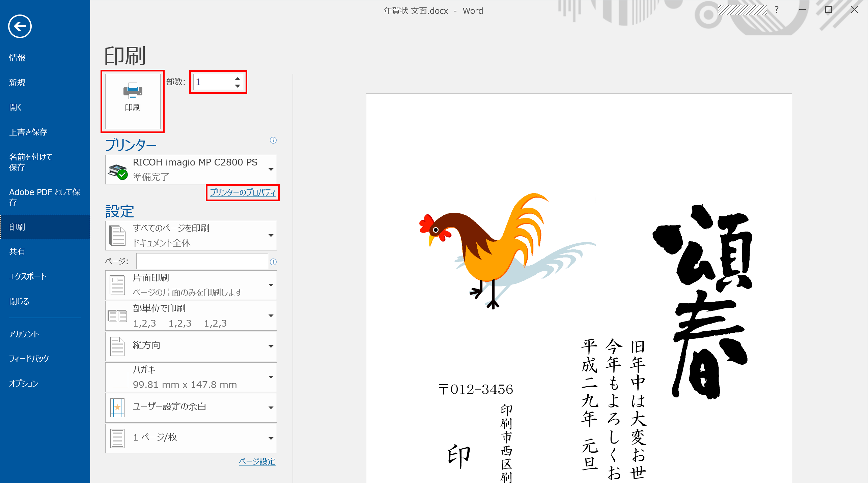Image resolution: width=868 pixels, height=483 pixels.
Task: Expand the print all pages dropdown
Action: click(191, 236)
